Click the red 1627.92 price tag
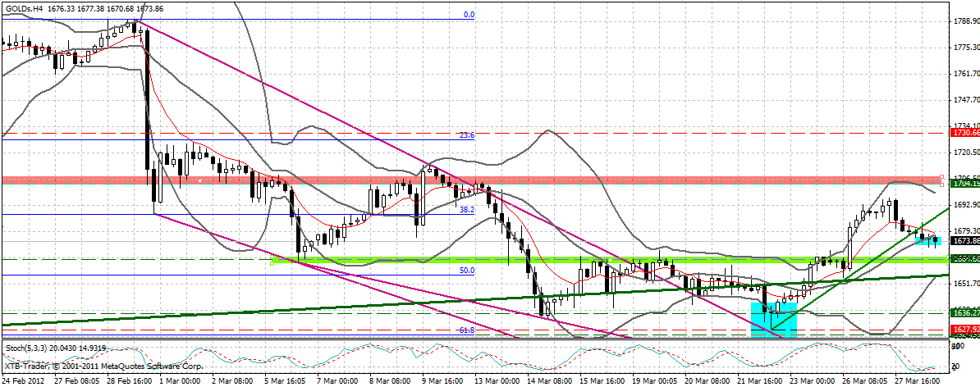This screenshot has width=980, height=387. (964, 330)
